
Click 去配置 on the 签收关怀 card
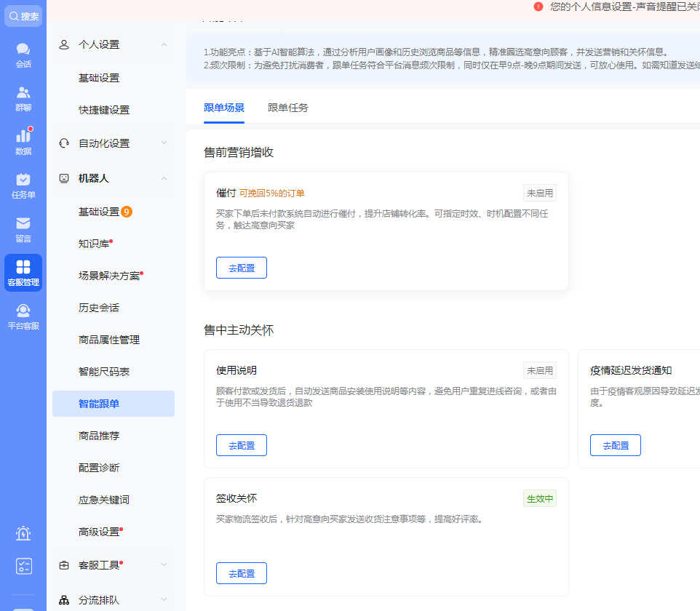(241, 573)
